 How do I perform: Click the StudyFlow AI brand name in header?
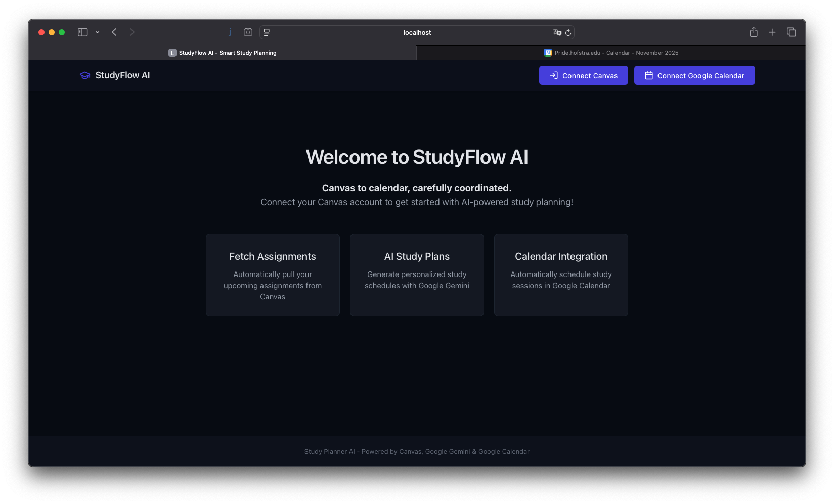point(122,75)
